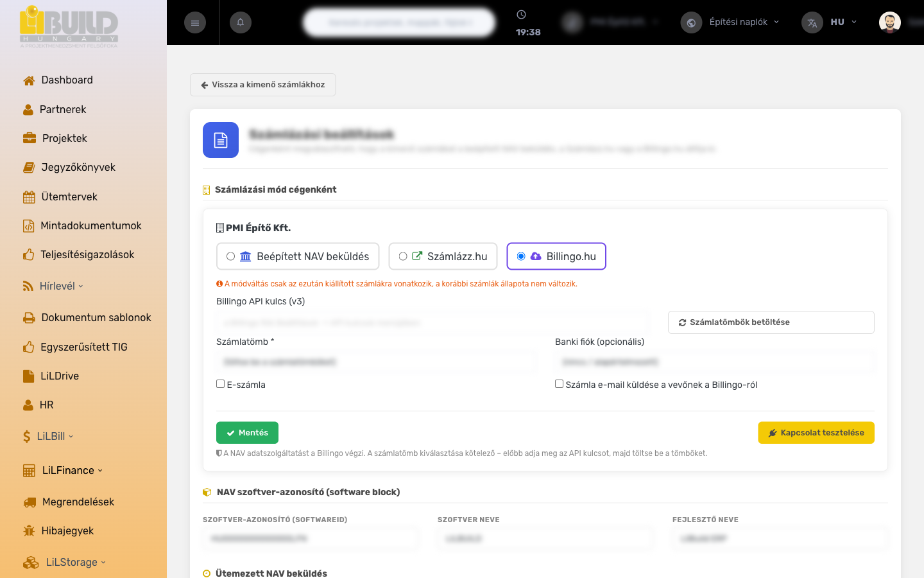Viewport: 924px width, 578px height.
Task: Click the Fejlesztő neve input field
Action: coord(780,539)
